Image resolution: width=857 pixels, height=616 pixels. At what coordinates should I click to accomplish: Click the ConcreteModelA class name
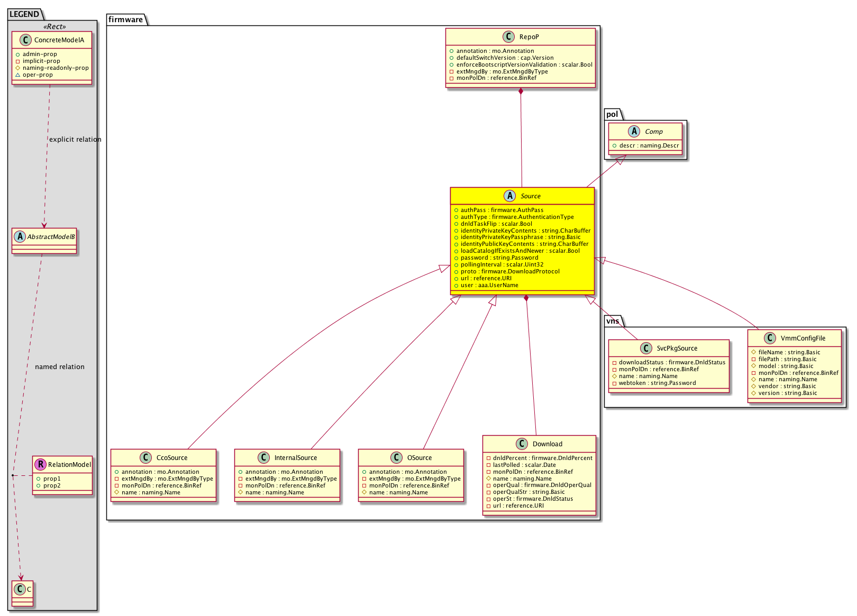tap(59, 40)
